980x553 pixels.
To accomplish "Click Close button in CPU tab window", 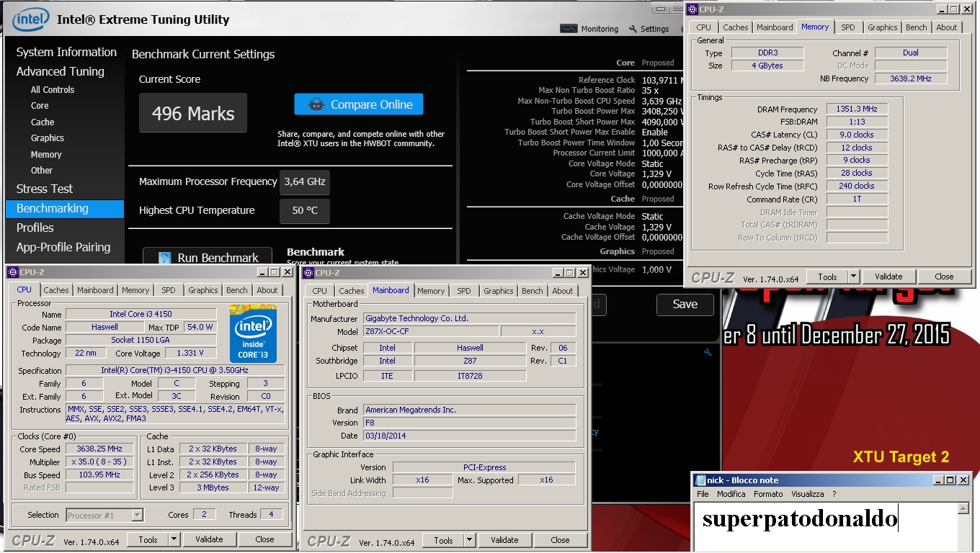I will [x=264, y=539].
